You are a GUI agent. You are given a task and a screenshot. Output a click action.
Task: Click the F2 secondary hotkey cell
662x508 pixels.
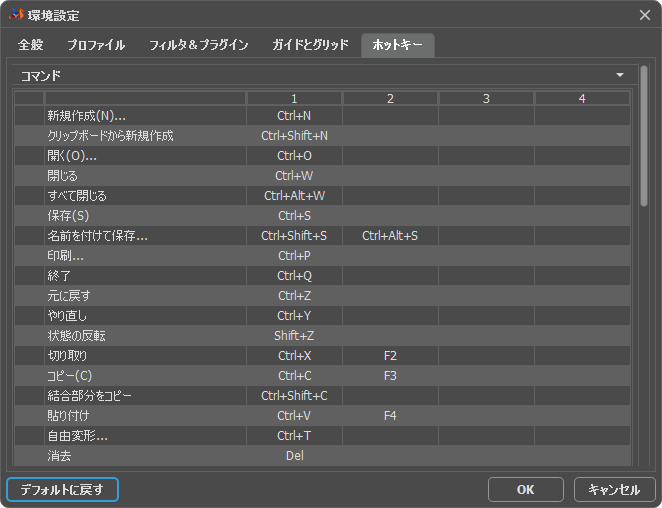tap(390, 356)
